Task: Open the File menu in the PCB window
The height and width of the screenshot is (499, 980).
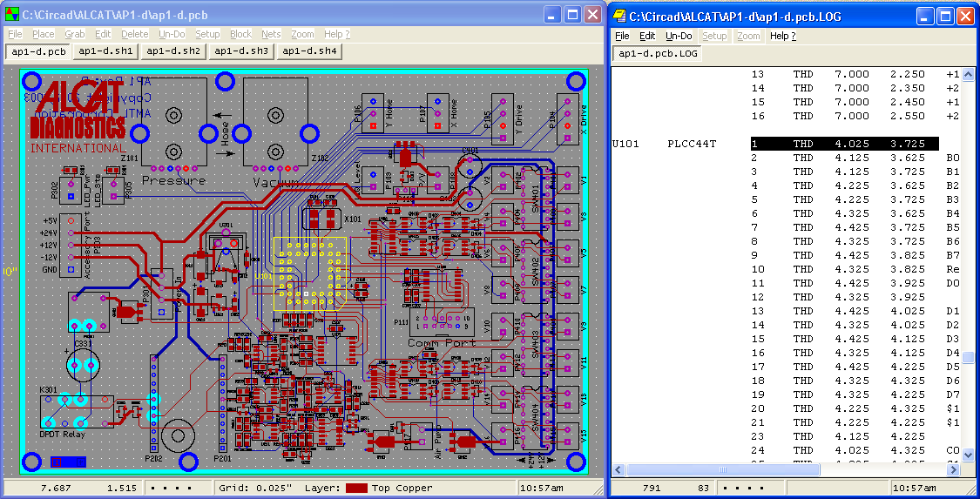Action: (x=15, y=34)
